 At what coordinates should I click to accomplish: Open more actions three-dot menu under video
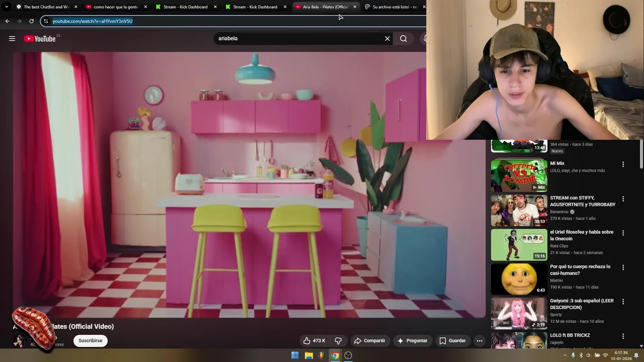479,341
